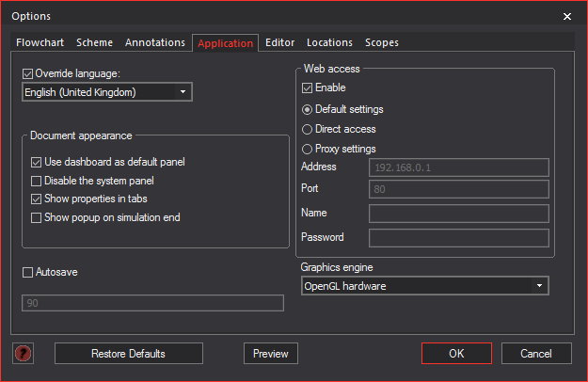Switch to the Scheme tab
The height and width of the screenshot is (382, 588).
(94, 42)
